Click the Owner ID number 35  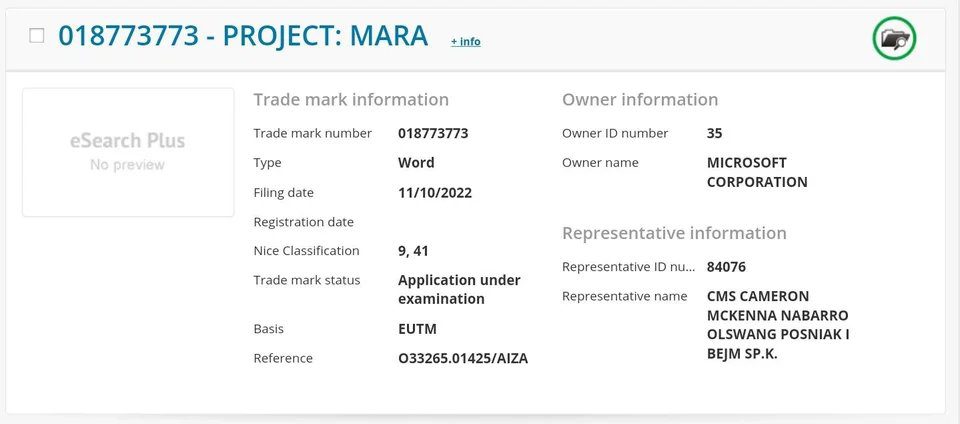(x=714, y=133)
